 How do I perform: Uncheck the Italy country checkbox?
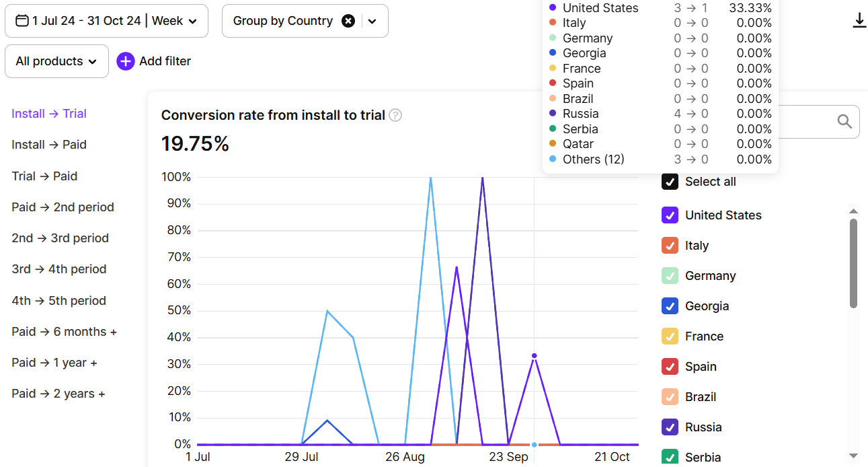tap(670, 246)
